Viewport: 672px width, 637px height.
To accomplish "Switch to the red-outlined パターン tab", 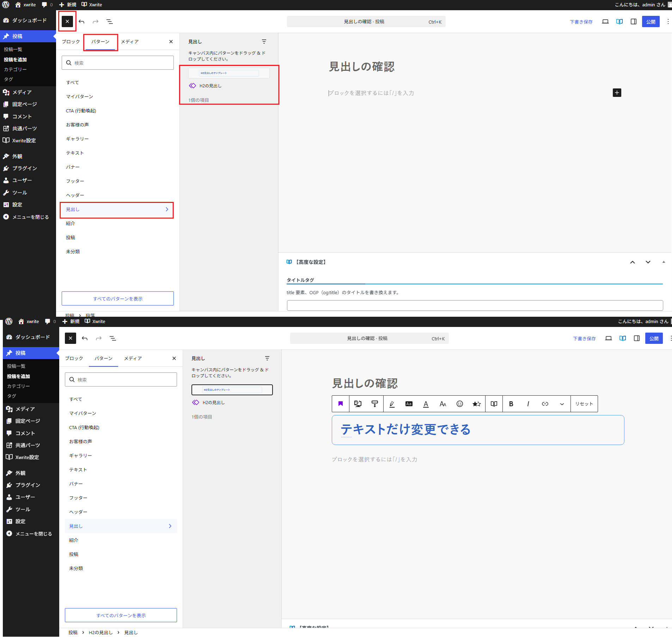I will click(x=100, y=42).
